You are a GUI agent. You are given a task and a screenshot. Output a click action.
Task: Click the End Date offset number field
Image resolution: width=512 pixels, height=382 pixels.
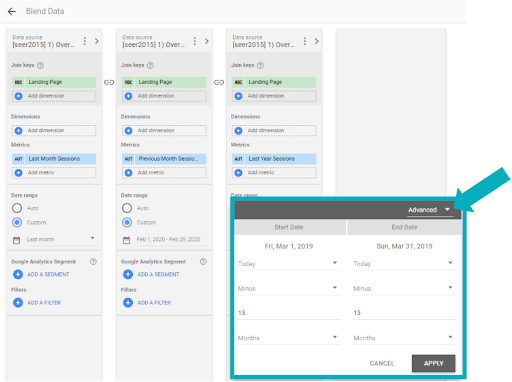coord(404,313)
